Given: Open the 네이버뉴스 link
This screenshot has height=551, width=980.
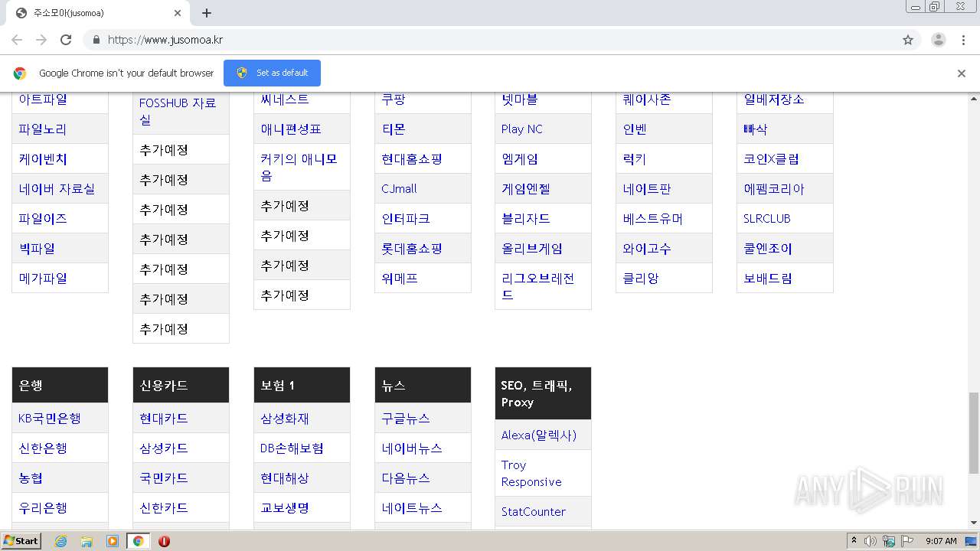Looking at the screenshot, I should [x=412, y=448].
